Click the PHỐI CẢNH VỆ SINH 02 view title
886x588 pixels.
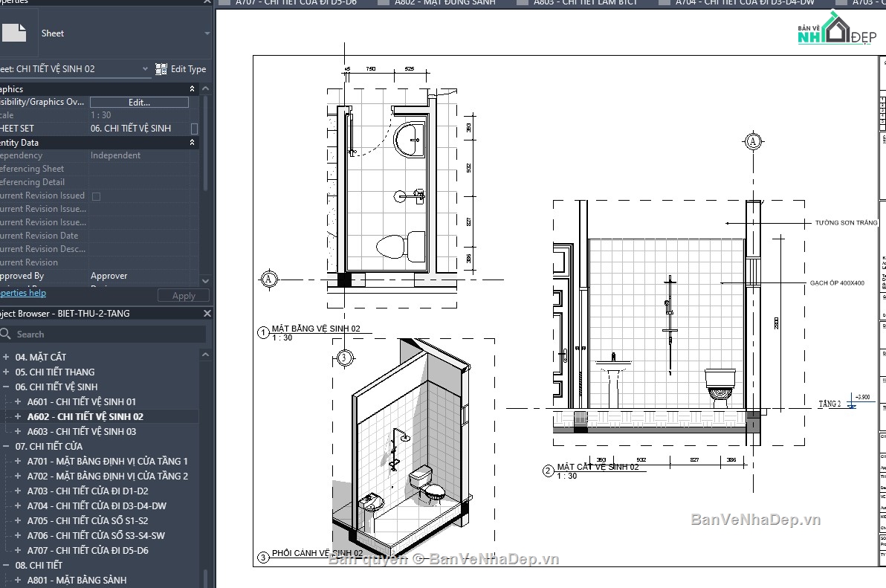click(317, 553)
